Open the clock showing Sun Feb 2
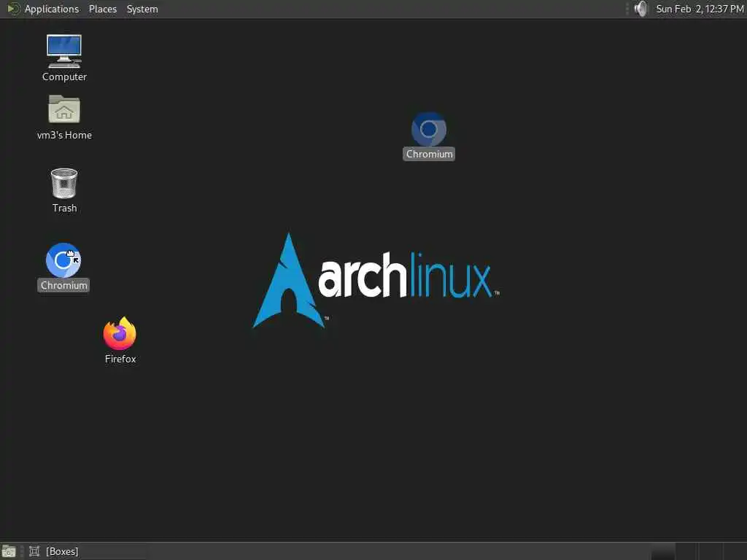 pos(700,9)
